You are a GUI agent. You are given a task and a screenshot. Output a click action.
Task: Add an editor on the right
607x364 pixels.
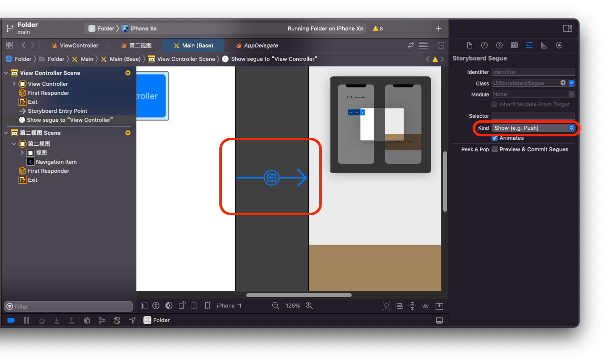point(441,45)
